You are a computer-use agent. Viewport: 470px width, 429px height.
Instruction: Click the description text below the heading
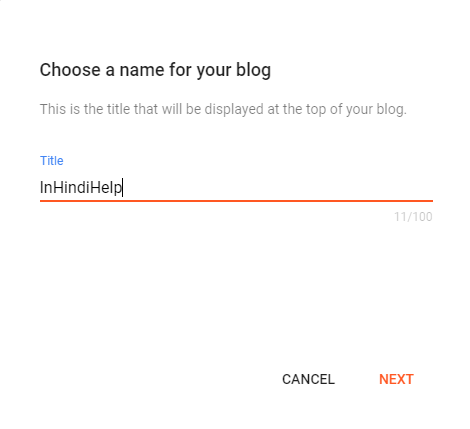tap(223, 109)
